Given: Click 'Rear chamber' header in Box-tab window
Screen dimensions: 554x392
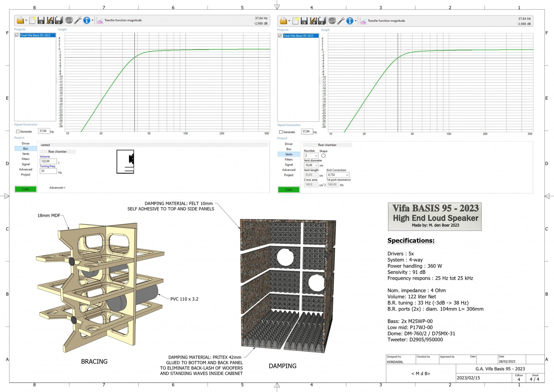Looking at the screenshot, I should coord(57,151).
